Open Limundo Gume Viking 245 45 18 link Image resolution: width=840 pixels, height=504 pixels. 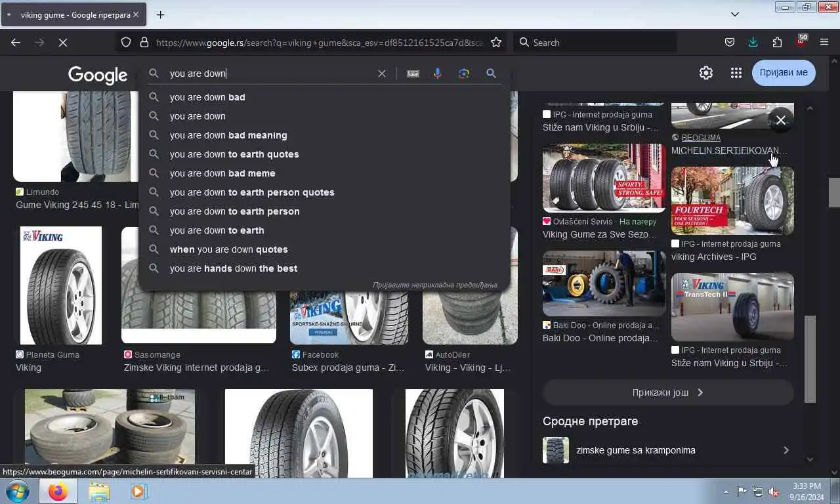77,205
